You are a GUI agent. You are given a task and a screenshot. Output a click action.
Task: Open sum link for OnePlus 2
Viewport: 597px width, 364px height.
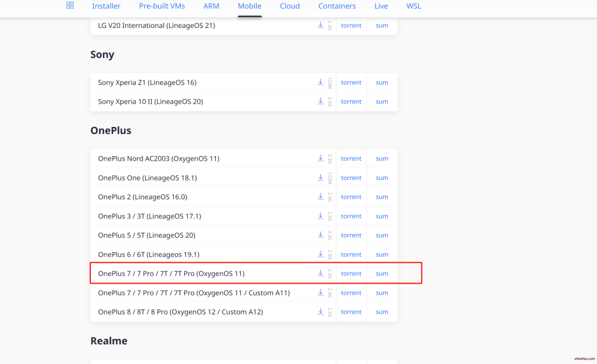382,197
